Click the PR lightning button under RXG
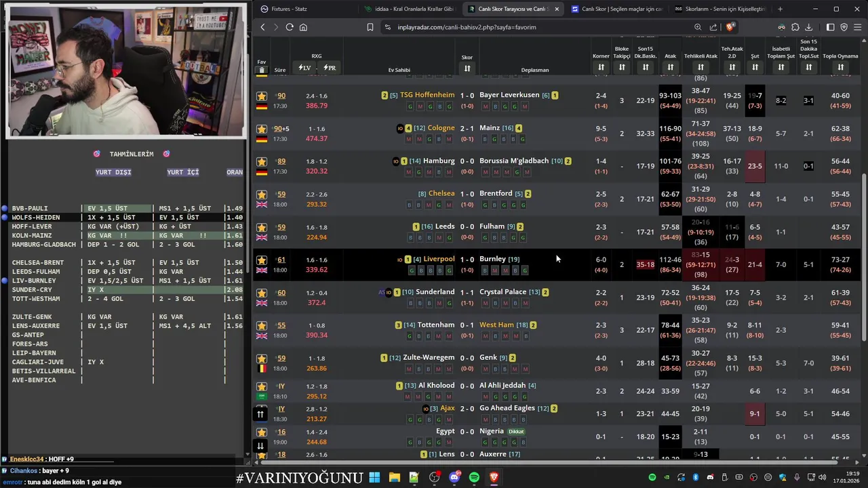The image size is (868, 488). point(330,68)
